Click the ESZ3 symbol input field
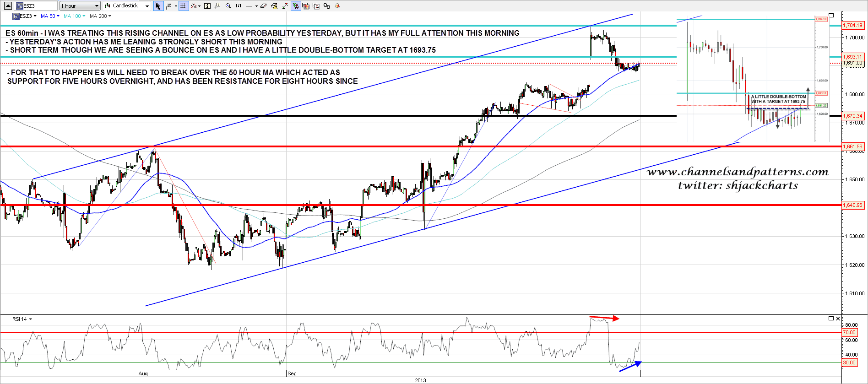The width and height of the screenshot is (868, 384). point(37,6)
